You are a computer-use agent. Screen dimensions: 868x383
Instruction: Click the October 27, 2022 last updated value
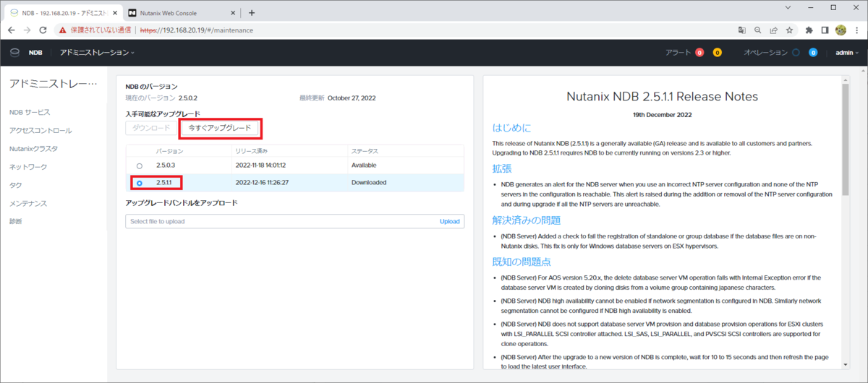[352, 98]
